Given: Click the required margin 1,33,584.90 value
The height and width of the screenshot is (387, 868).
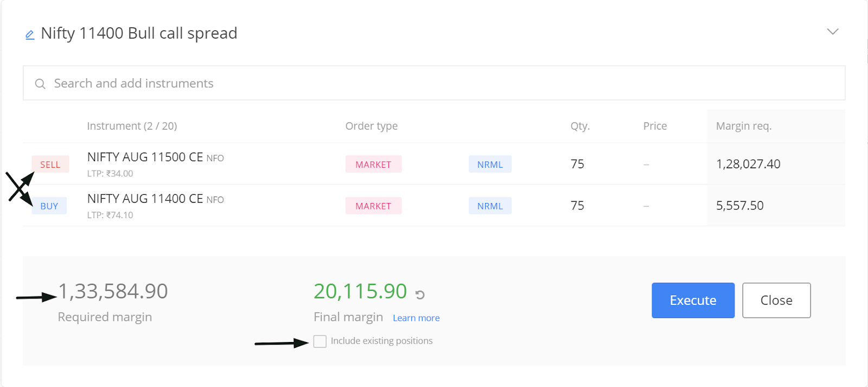Looking at the screenshot, I should (x=113, y=291).
